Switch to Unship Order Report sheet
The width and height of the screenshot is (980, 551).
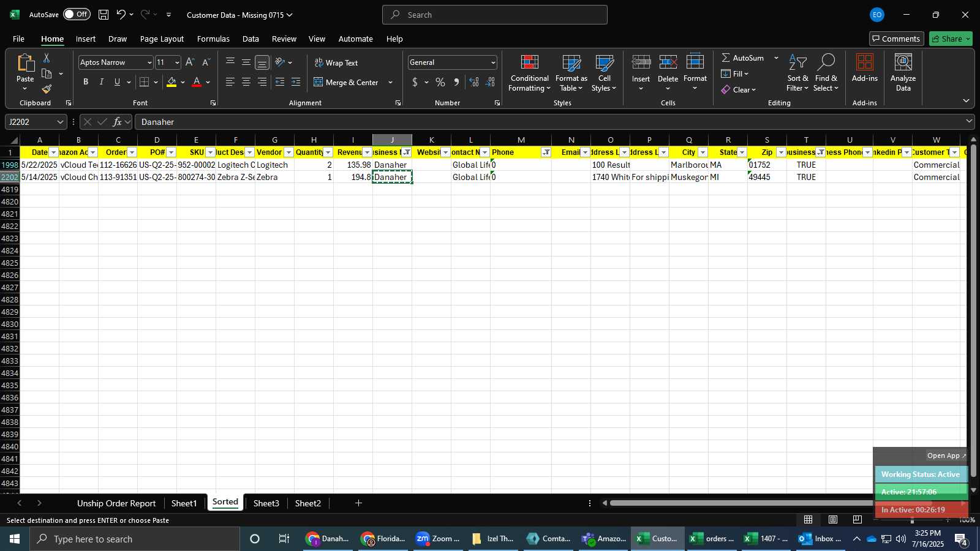coord(116,503)
